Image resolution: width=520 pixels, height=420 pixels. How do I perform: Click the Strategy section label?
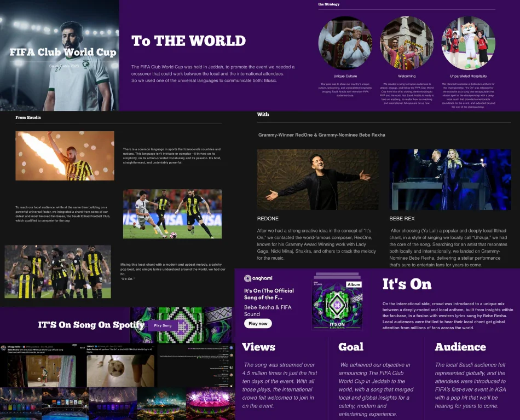click(x=328, y=4)
